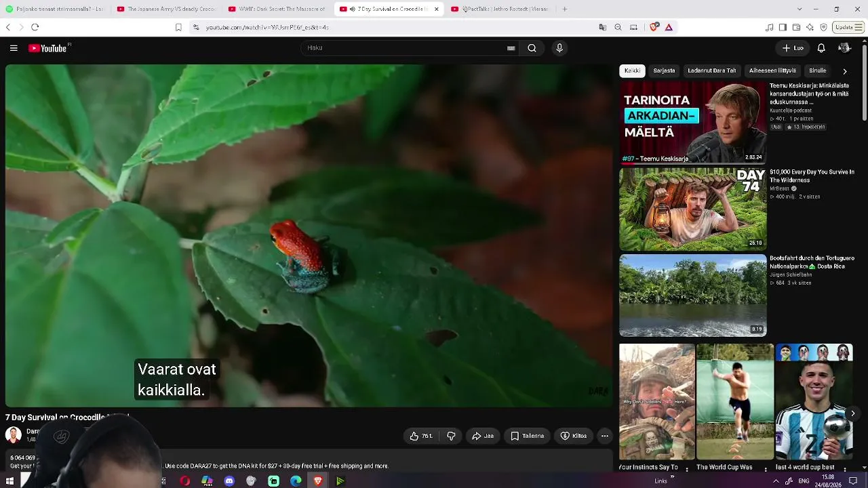Click the Kiitos thanks button

click(x=574, y=436)
